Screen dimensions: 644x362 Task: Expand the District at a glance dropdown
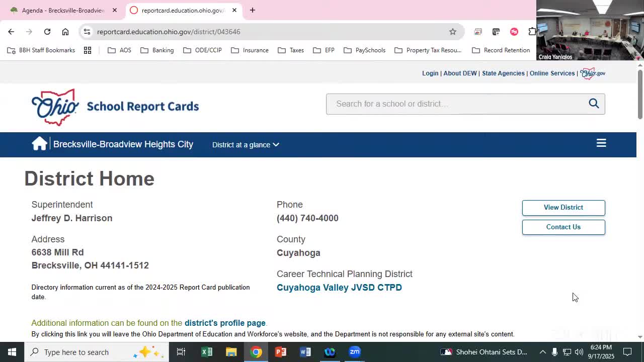pyautogui.click(x=246, y=145)
